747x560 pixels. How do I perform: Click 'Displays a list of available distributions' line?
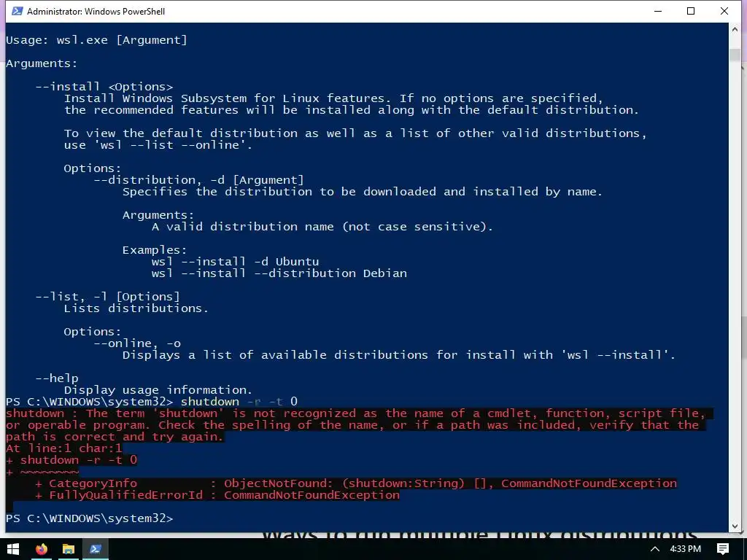click(399, 355)
